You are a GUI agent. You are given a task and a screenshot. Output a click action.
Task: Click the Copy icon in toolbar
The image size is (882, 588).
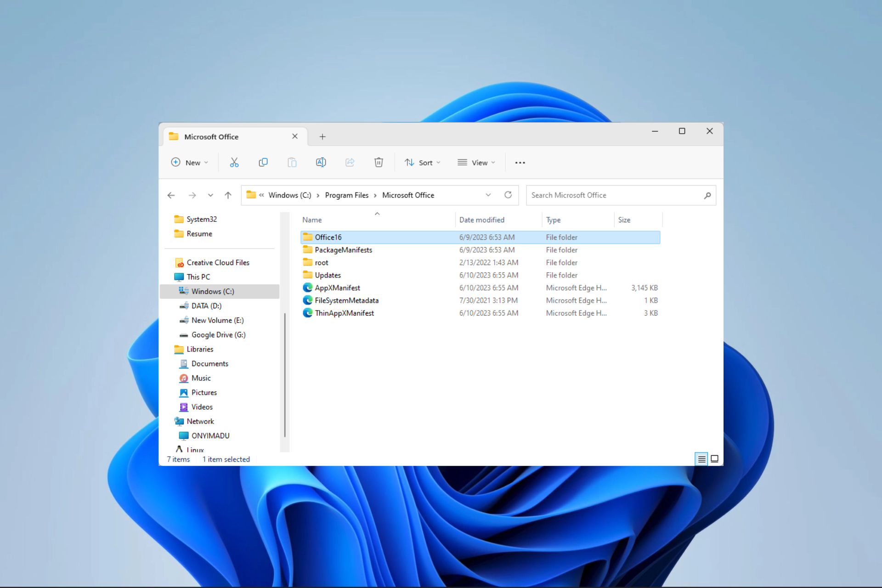pos(263,163)
